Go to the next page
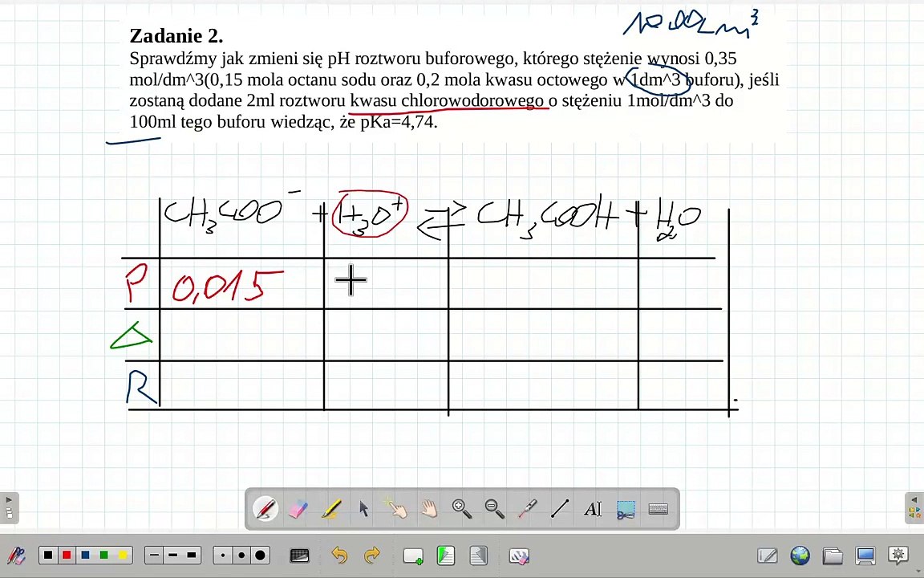The image size is (924, 578). 479,556
